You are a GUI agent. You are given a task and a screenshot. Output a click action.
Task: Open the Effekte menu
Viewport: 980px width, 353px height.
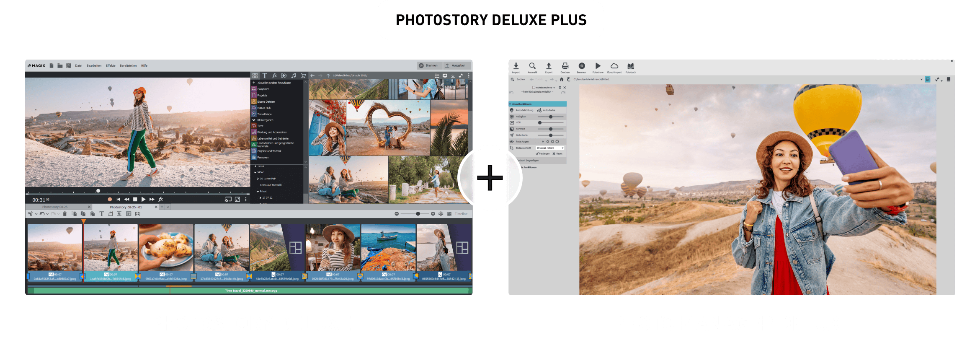pyautogui.click(x=111, y=66)
